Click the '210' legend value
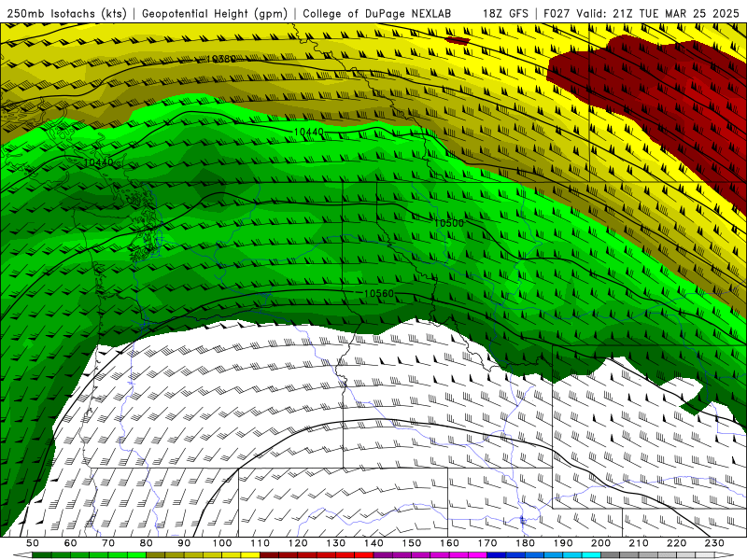This screenshot has height=560, width=747. coord(639,543)
